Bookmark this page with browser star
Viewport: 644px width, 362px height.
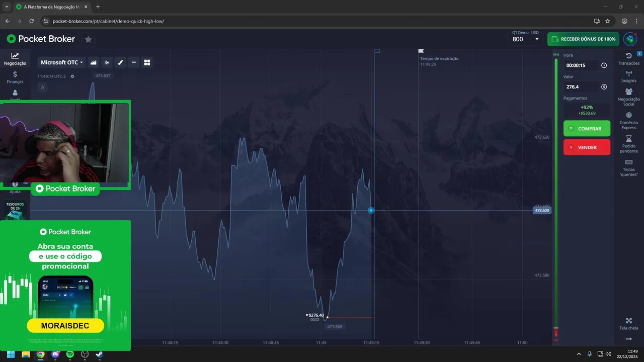608,21
